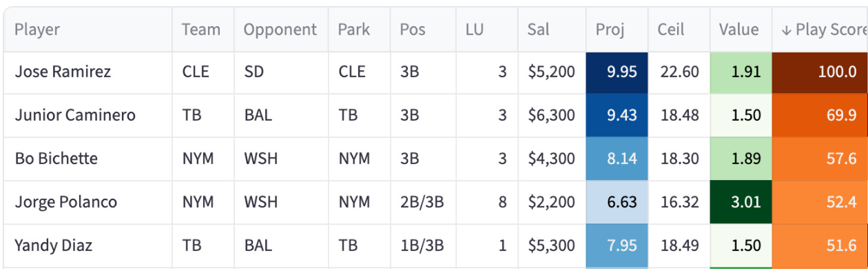Sort by Pos column header
Screen dimensions: 868x269
coord(413,30)
